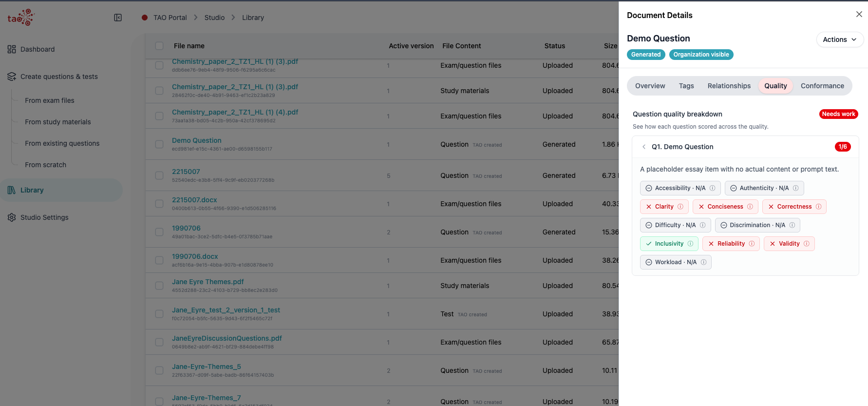The width and height of the screenshot is (868, 406).
Task: Click the Library books icon
Action: tap(12, 190)
